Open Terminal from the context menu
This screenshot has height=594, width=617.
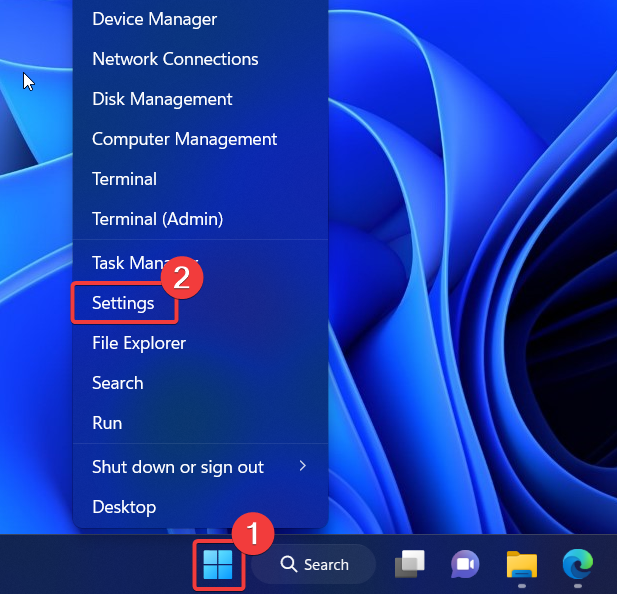click(200, 179)
